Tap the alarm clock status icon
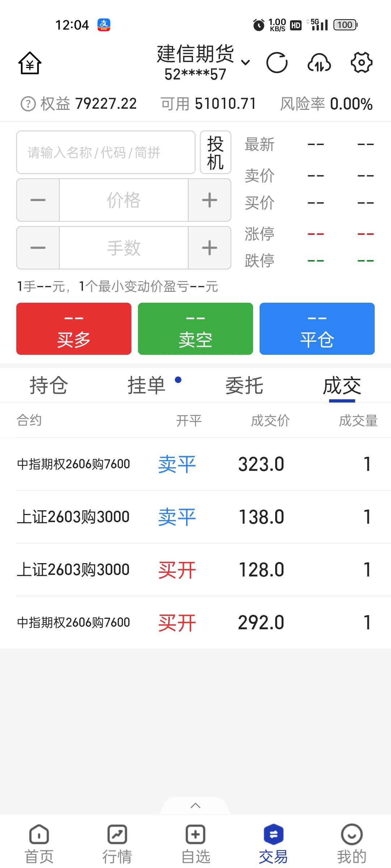The image size is (391, 868). 258,25
